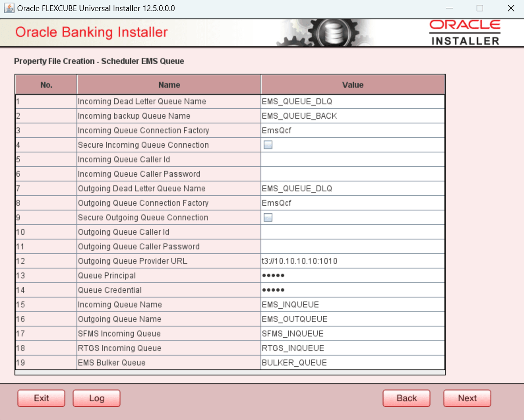Select 'Incoming Queue Caller Id' label

click(124, 160)
